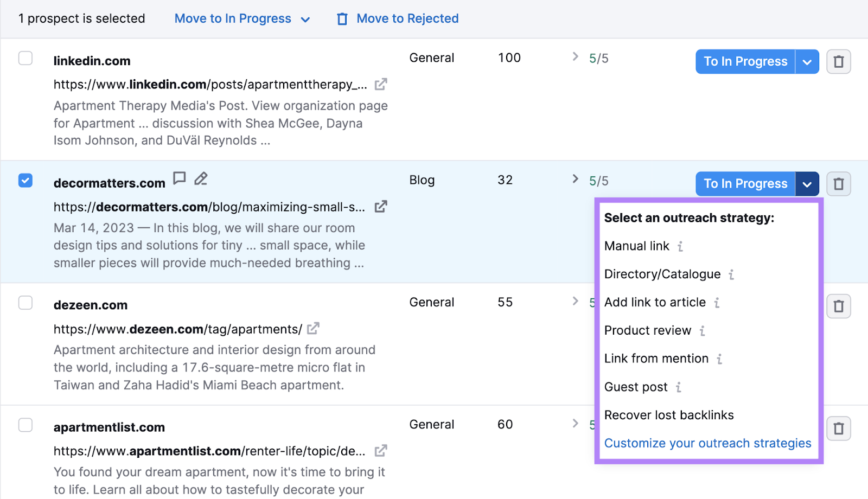Uncheck the decormatters.com checkbox
This screenshot has width=868, height=499.
point(25,180)
